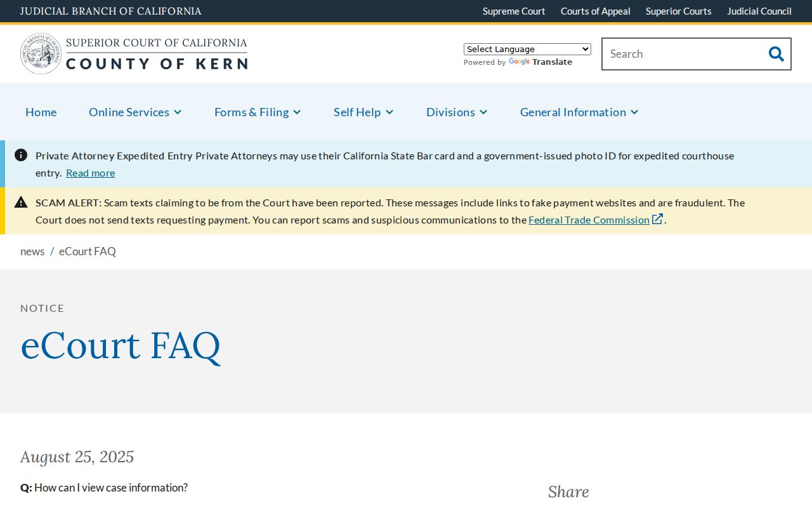The image size is (812, 508).
Task: Go to the Home menu item
Action: click(41, 112)
